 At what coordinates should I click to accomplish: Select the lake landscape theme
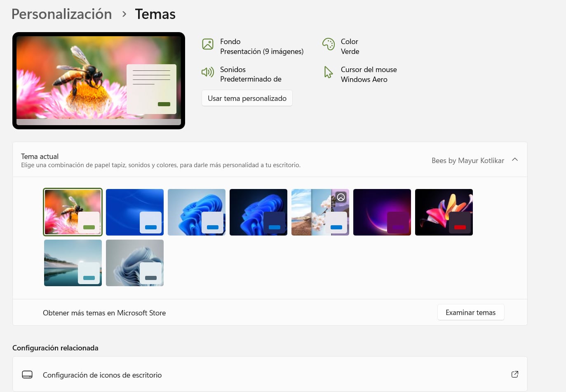coord(73,263)
